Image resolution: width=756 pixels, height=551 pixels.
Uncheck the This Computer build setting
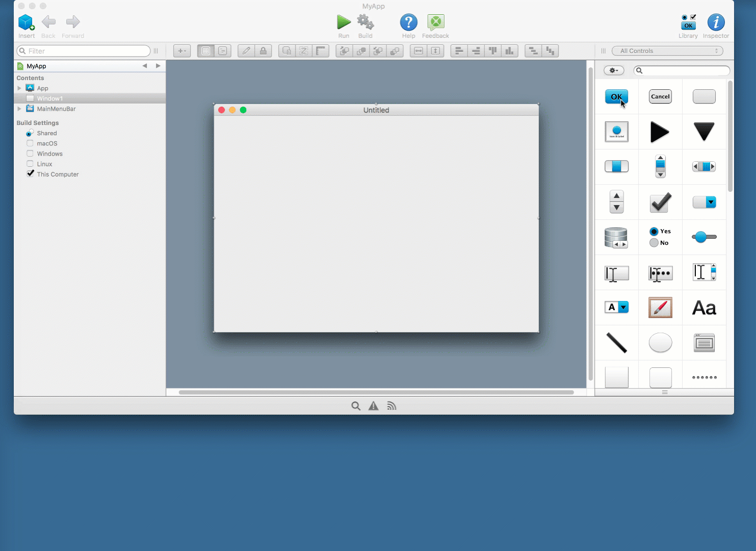pyautogui.click(x=30, y=173)
